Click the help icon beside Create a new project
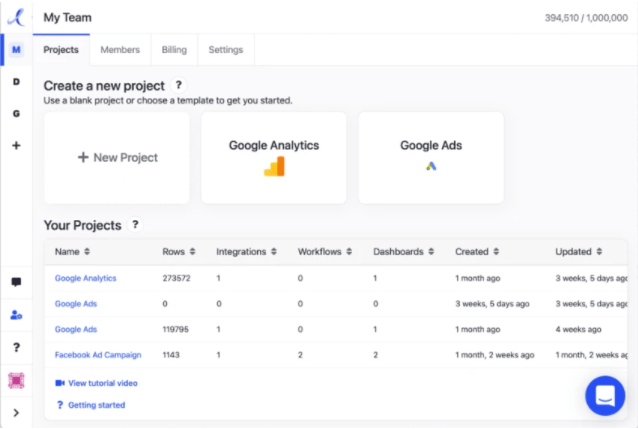638x429 pixels. (x=178, y=86)
